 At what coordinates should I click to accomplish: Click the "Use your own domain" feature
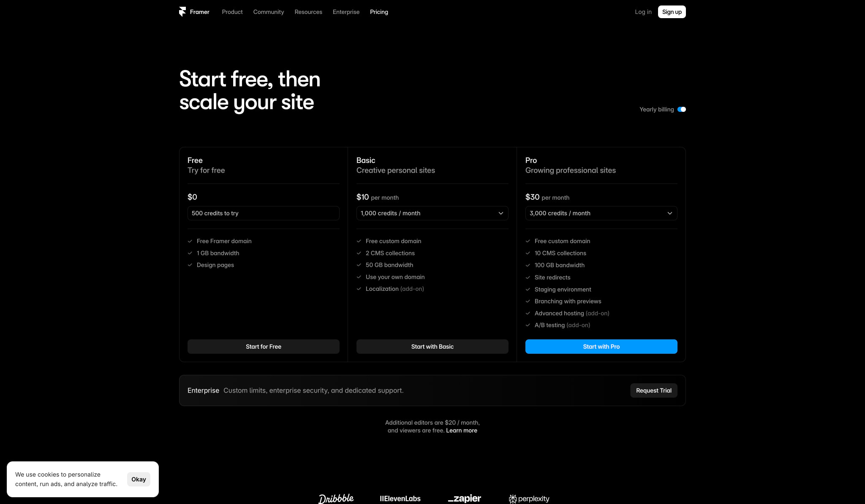[x=395, y=277]
